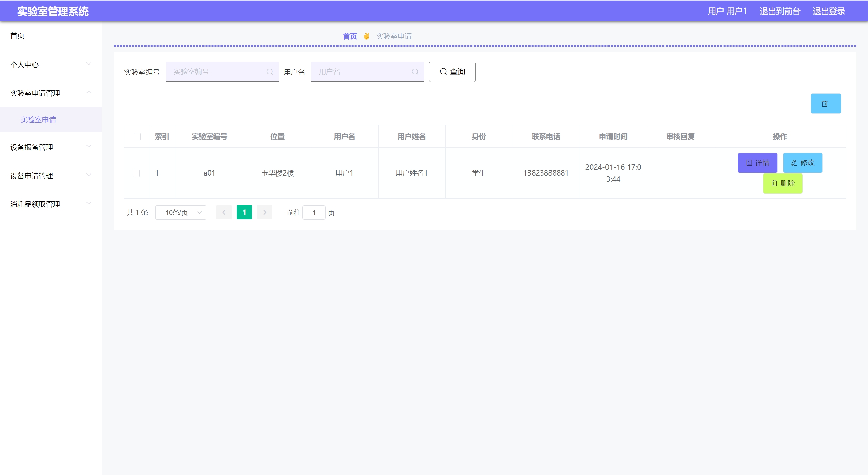Toggle the select-all checkbox in the table header
868x475 pixels.
pyautogui.click(x=137, y=136)
